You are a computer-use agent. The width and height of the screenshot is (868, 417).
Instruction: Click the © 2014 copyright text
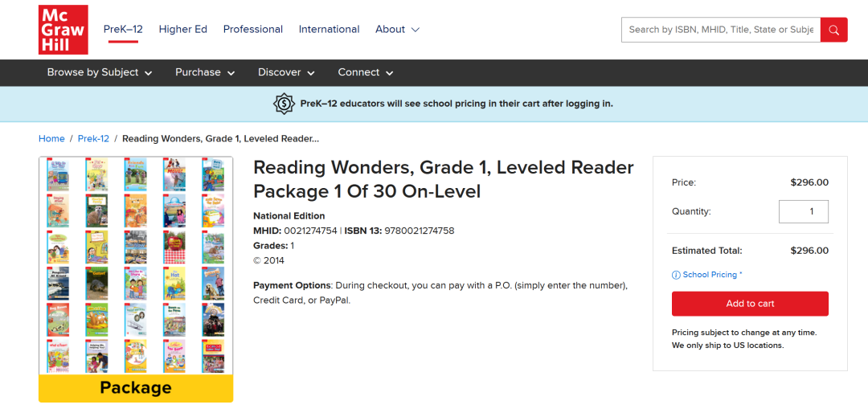pos(269,260)
